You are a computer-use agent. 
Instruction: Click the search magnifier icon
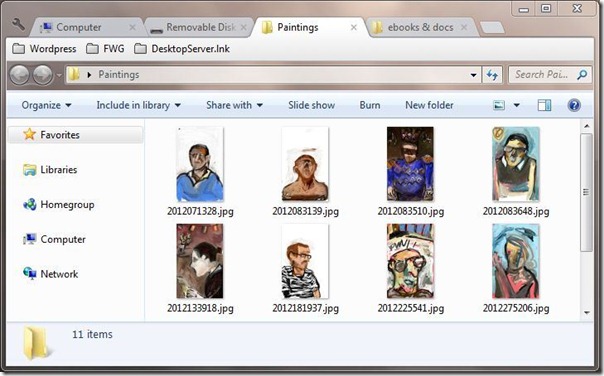point(582,75)
